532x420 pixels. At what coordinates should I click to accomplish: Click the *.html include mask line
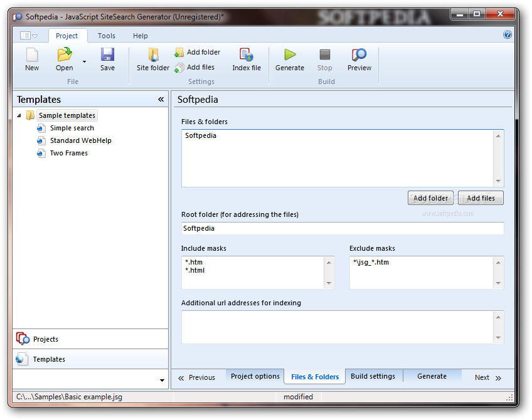tap(194, 271)
